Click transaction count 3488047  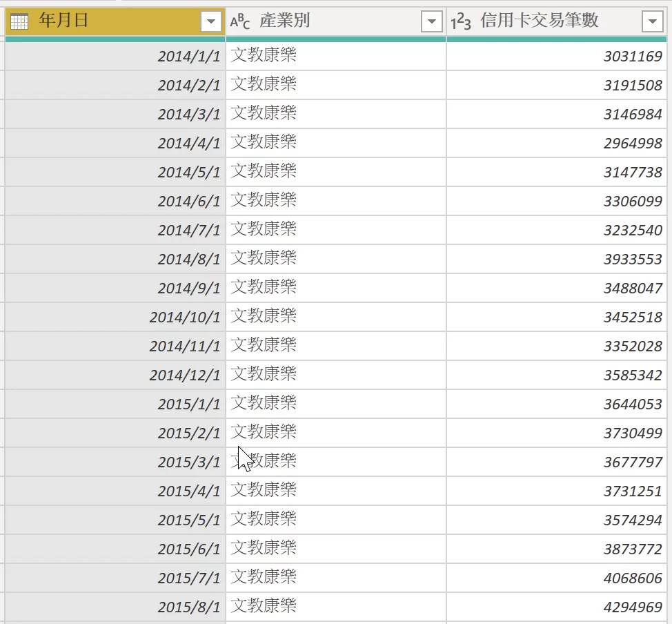click(557, 289)
